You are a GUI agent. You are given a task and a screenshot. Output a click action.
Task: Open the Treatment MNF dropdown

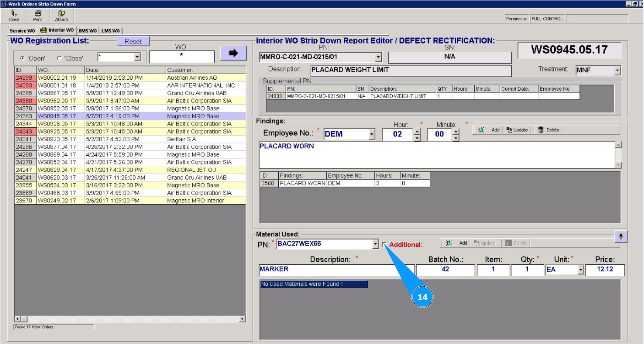pyautogui.click(x=617, y=71)
